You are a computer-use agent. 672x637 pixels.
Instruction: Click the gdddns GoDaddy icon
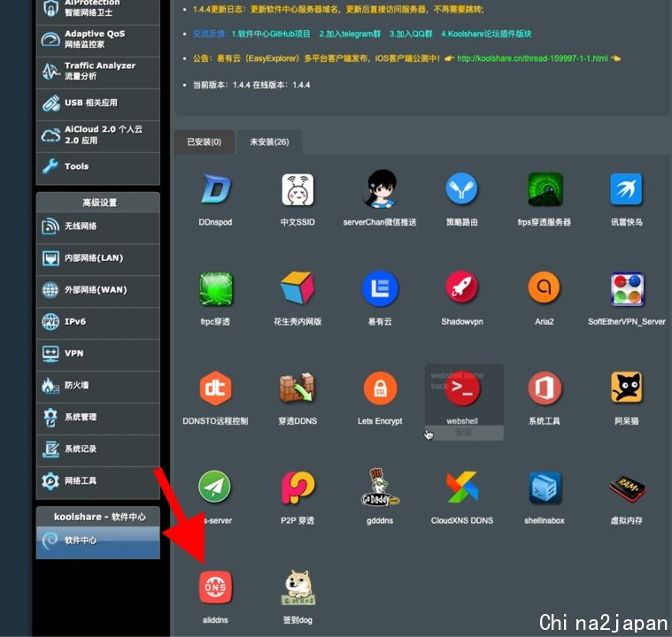[x=380, y=487]
